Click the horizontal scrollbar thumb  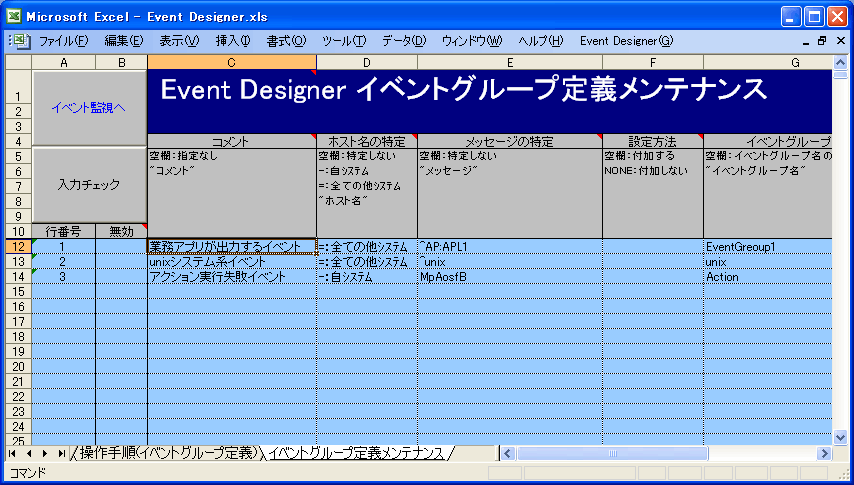[x=612, y=453]
